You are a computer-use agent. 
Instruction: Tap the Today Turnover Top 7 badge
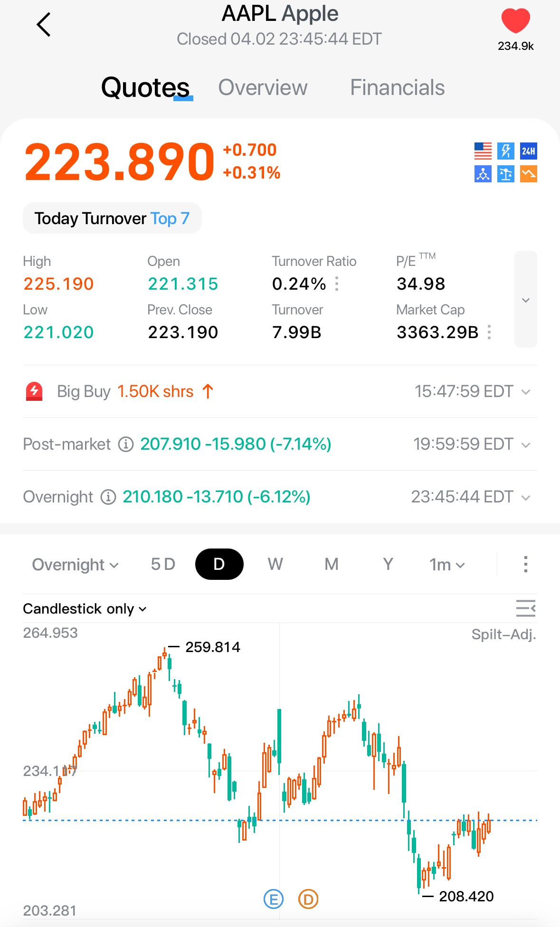112,218
